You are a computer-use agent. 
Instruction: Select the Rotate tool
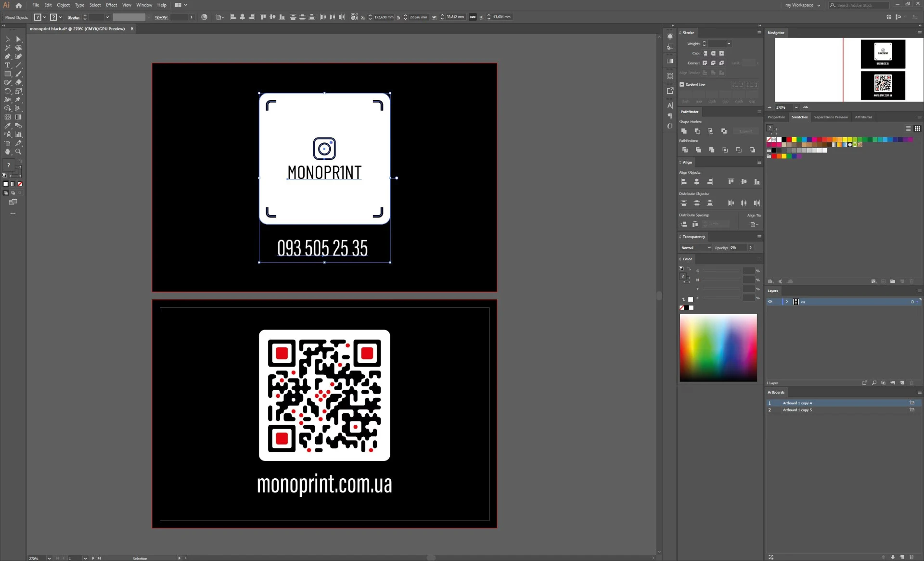point(8,91)
